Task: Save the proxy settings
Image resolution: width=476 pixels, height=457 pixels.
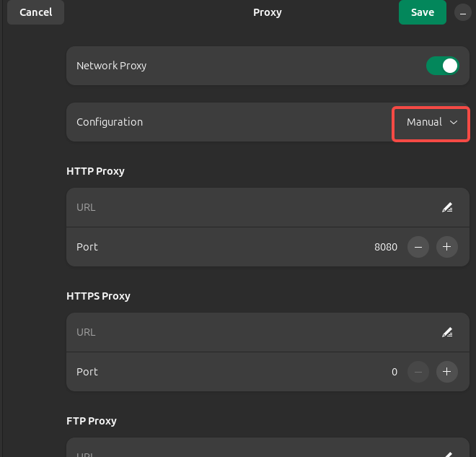Action: 422,12
